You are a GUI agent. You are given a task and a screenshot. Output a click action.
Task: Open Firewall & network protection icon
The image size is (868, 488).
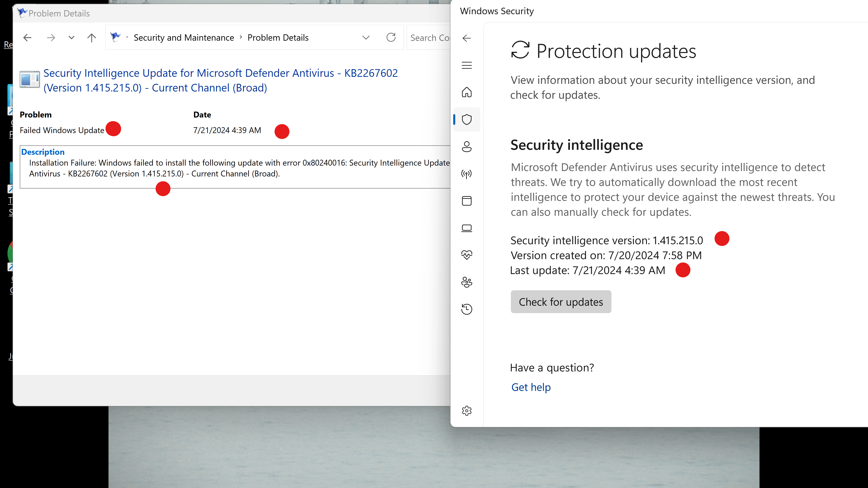(x=467, y=174)
